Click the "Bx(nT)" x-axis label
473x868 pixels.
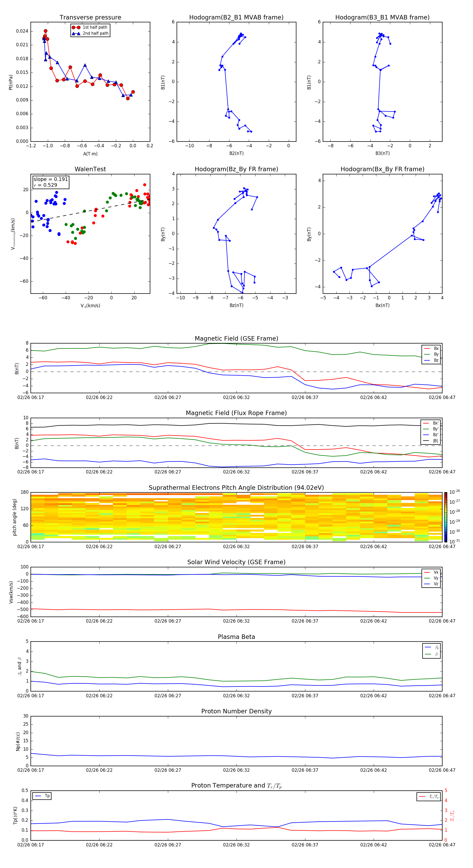tap(382, 306)
